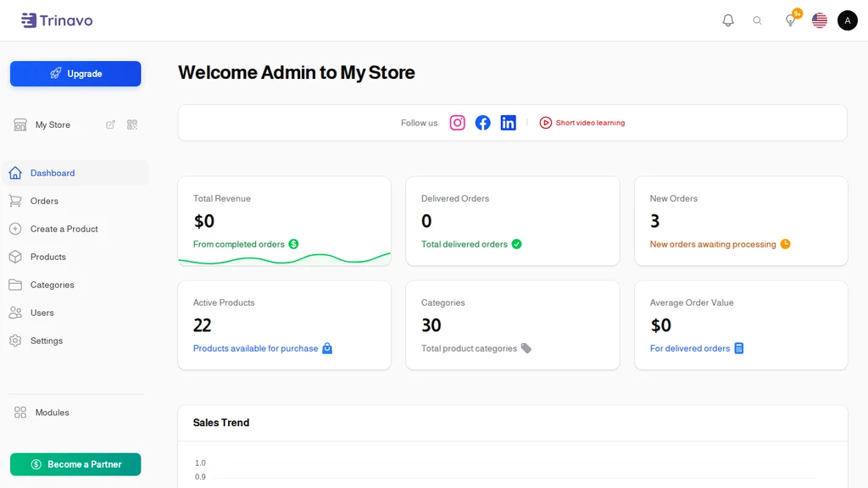Open the account avatar 'A' menu
Image resolution: width=868 pixels, height=488 pixels.
pos(847,20)
